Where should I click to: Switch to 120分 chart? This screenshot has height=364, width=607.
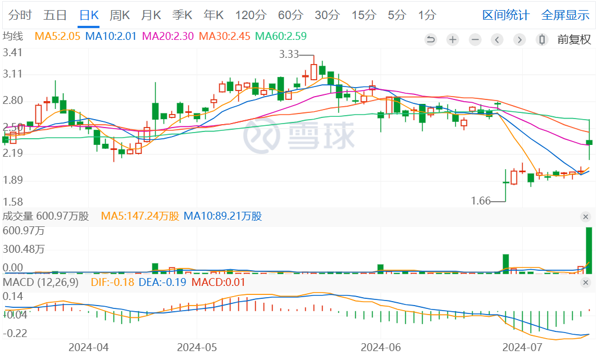[x=251, y=15]
